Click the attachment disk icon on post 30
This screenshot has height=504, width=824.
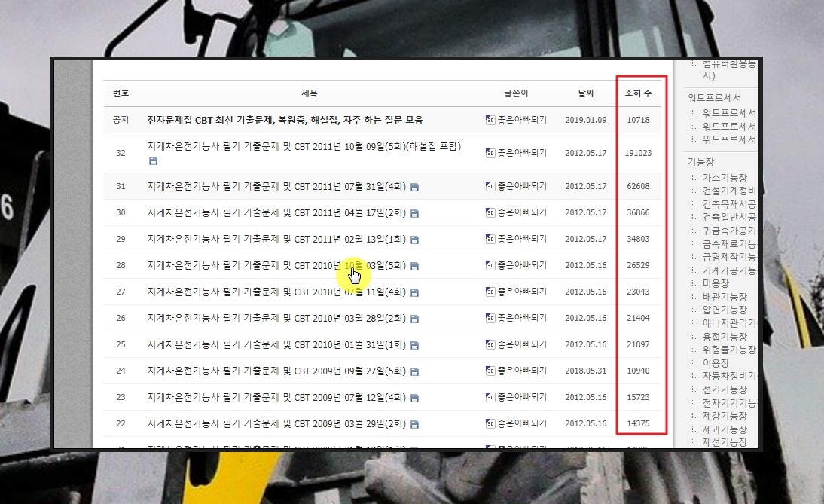414,213
